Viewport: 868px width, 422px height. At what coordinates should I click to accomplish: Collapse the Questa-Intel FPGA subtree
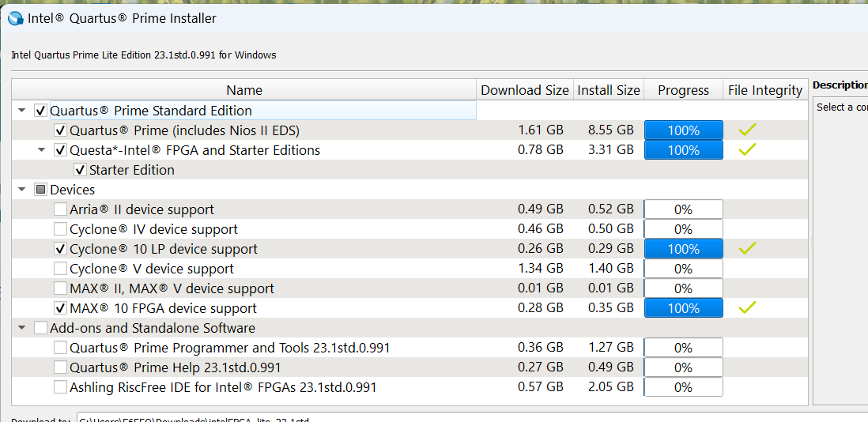(41, 150)
